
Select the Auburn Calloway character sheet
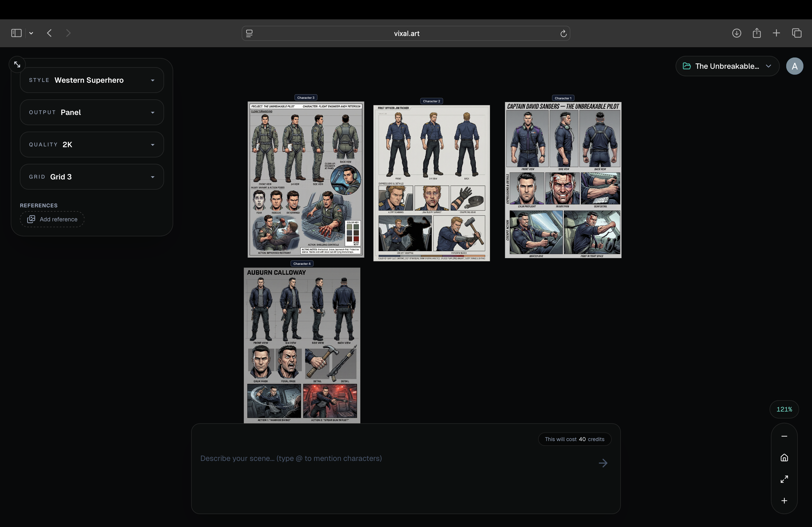point(302,345)
